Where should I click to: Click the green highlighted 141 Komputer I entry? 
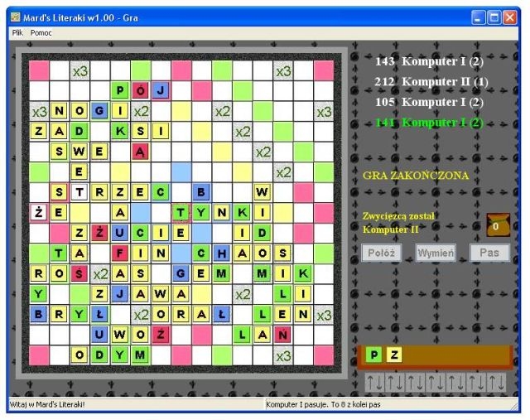click(x=428, y=123)
